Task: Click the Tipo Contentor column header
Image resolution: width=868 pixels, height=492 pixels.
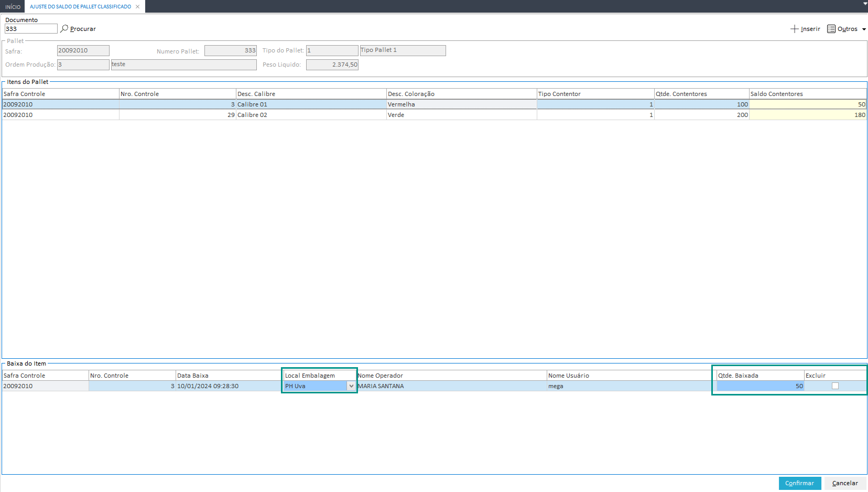Action: pyautogui.click(x=595, y=94)
